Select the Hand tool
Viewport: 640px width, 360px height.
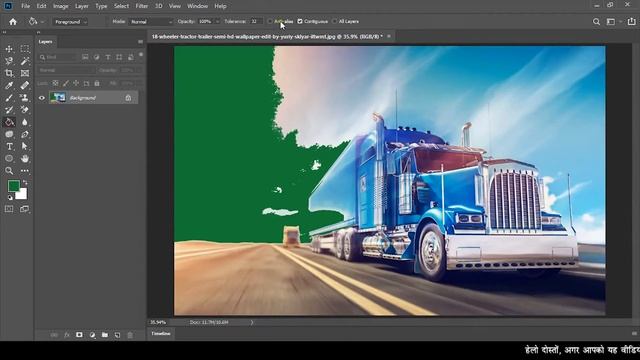coord(25,158)
